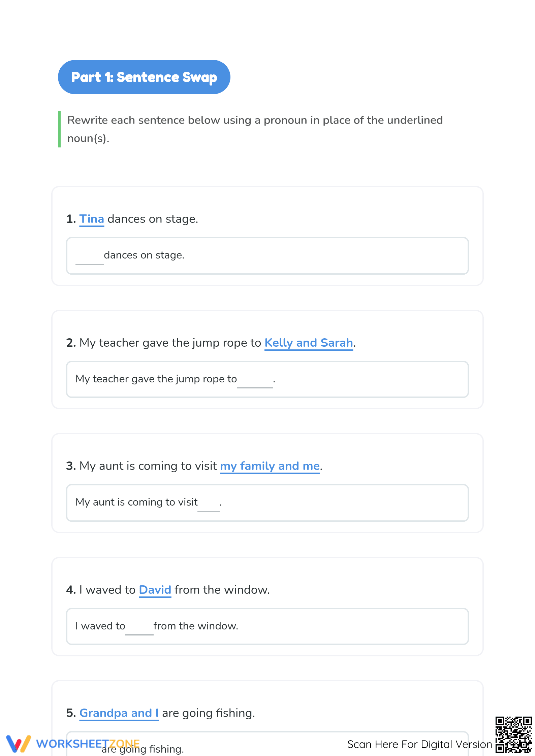
Task: Click the answer box for sentence 4
Action: (267, 626)
